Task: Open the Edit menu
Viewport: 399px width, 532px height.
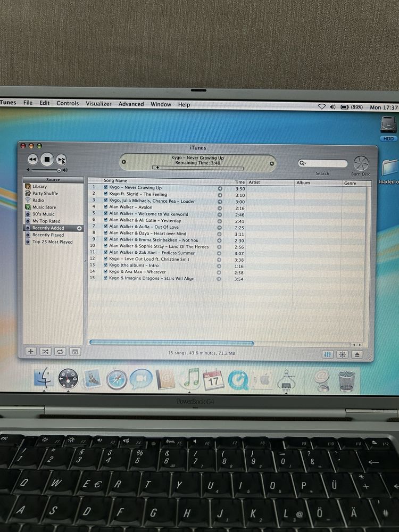Action: pyautogui.click(x=45, y=103)
